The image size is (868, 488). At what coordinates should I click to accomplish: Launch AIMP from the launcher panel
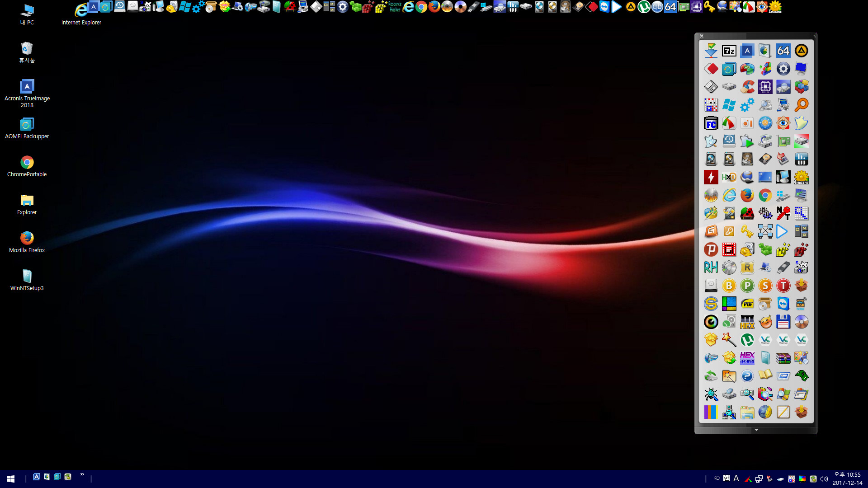point(802,51)
